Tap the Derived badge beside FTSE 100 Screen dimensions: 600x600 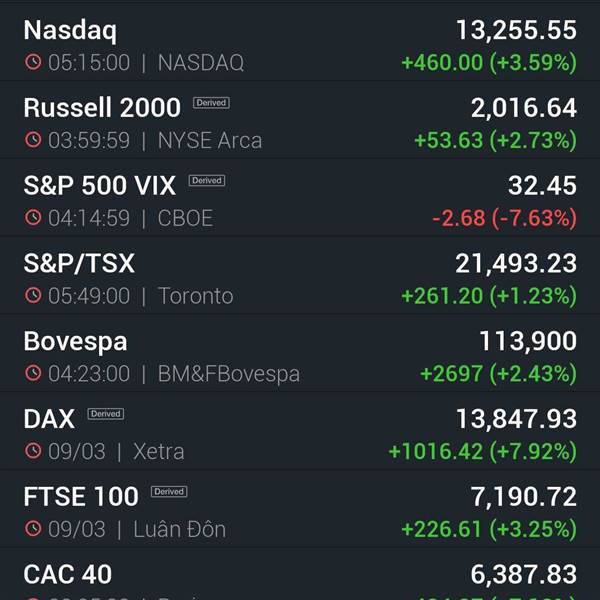point(169,491)
